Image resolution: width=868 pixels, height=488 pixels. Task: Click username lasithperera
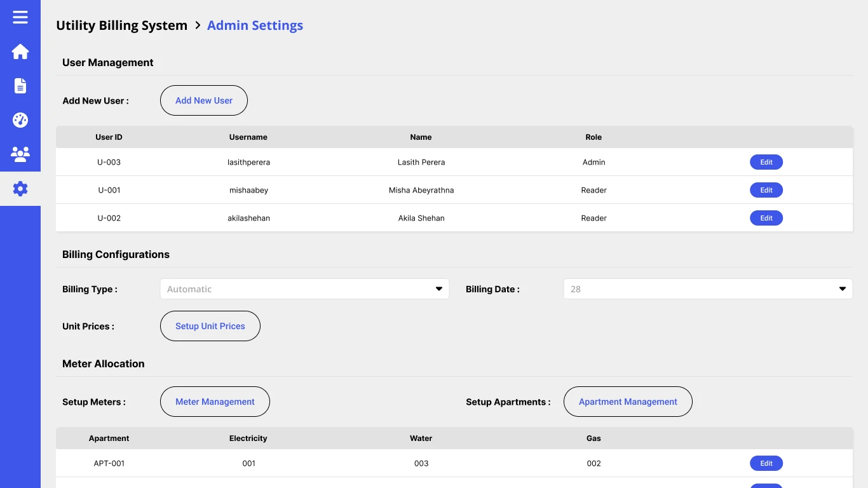pyautogui.click(x=248, y=162)
